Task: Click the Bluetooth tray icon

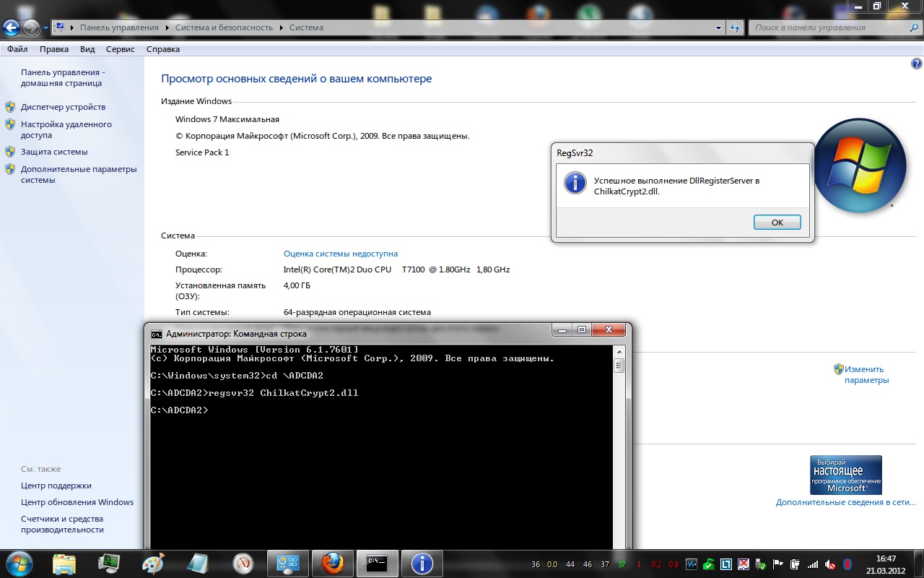Action: point(847,564)
